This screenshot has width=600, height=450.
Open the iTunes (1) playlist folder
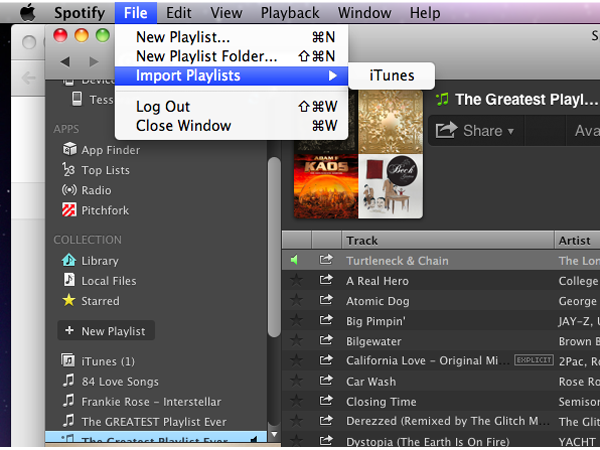98,361
